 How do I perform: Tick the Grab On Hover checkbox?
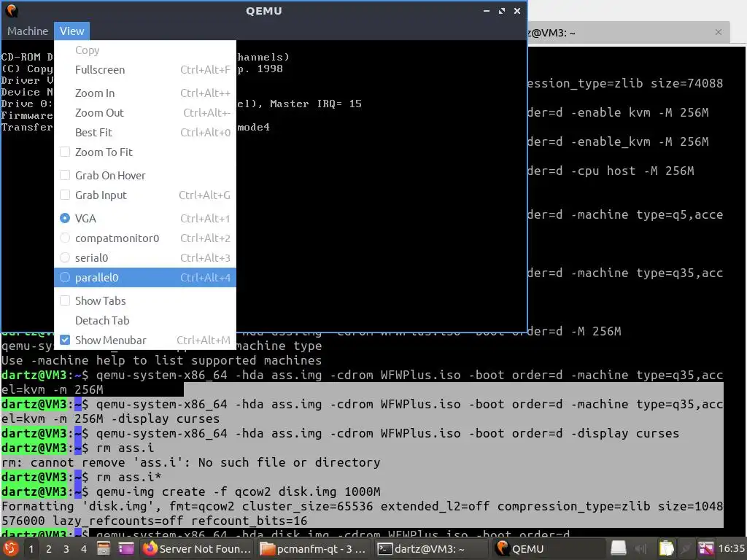click(x=65, y=175)
